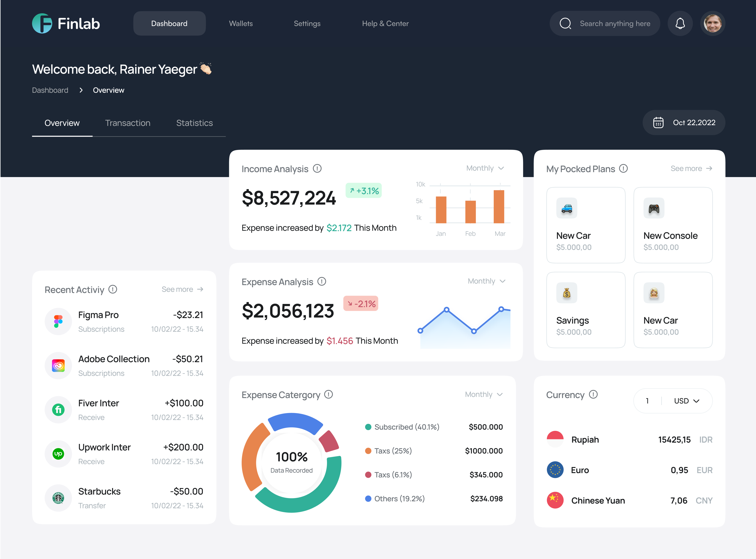Click the Chinese Yuan flag icon
Image resolution: width=756 pixels, height=559 pixels.
click(555, 501)
